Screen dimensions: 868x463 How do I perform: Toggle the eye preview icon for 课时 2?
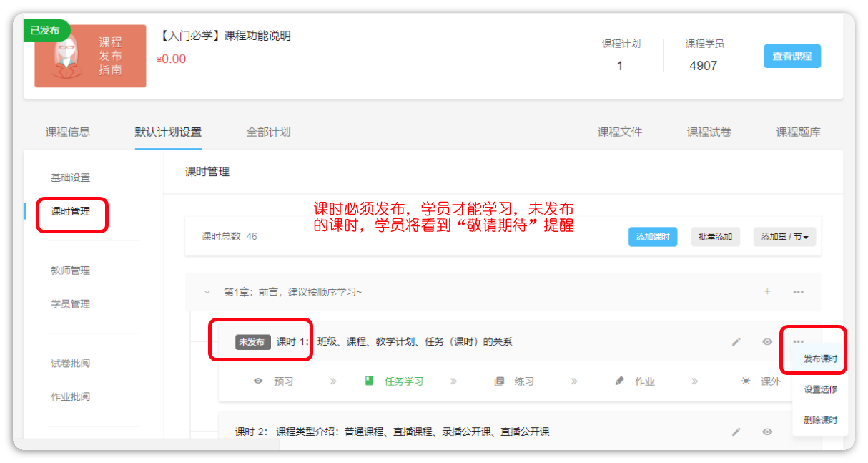click(767, 432)
